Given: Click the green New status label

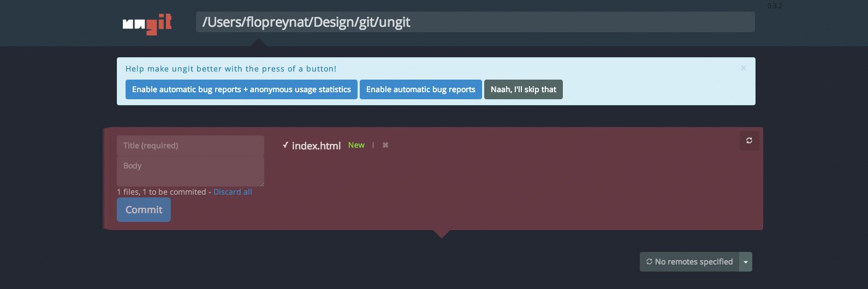Looking at the screenshot, I should [x=356, y=145].
